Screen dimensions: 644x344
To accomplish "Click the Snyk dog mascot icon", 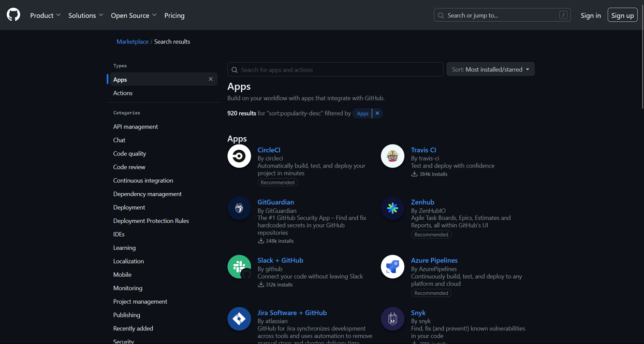I will (392, 319).
